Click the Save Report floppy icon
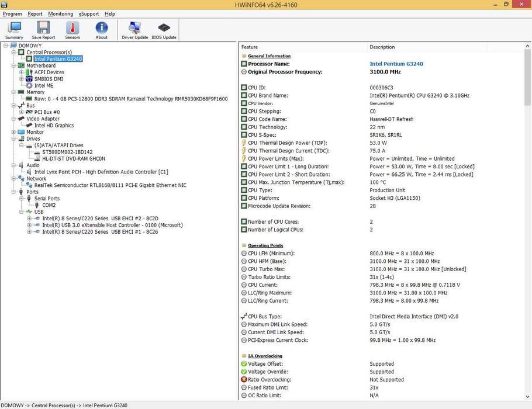The width and height of the screenshot is (532, 409). click(43, 28)
